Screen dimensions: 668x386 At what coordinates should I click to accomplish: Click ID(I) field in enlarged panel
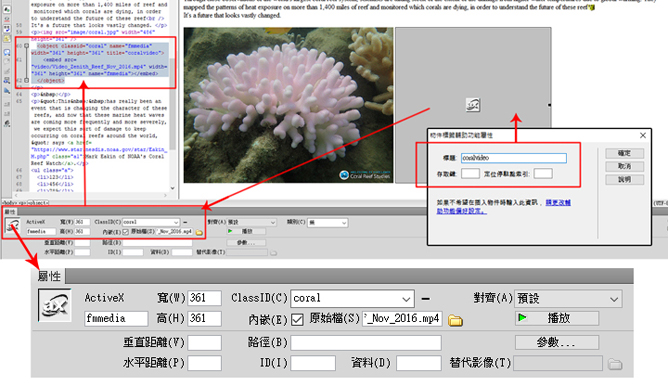point(313,363)
